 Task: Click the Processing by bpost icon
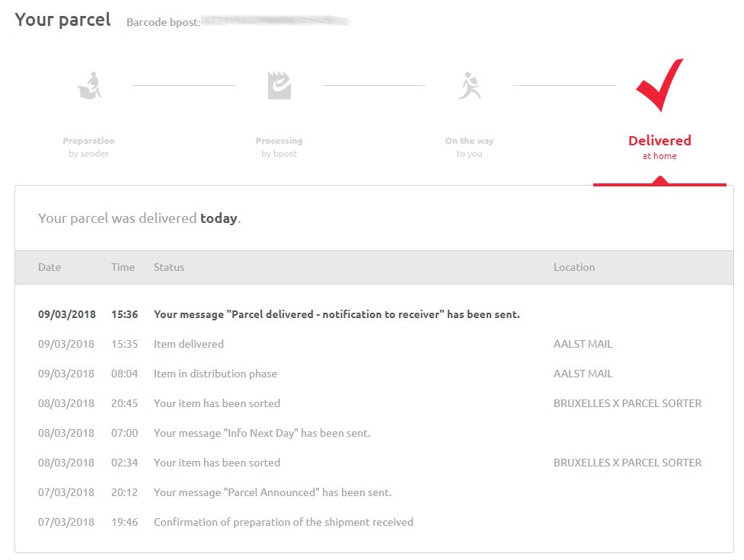[x=279, y=85]
